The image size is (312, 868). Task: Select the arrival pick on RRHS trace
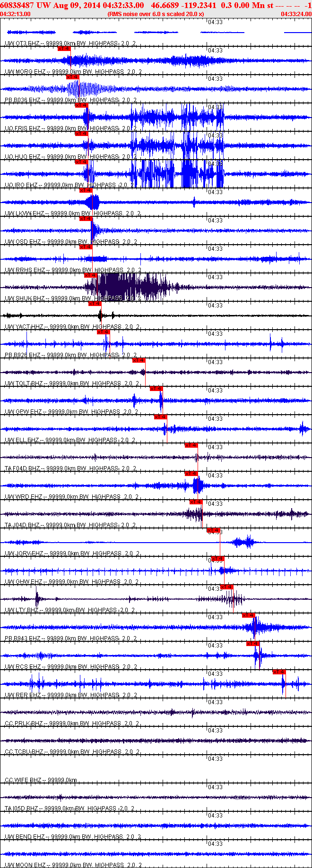(86, 247)
